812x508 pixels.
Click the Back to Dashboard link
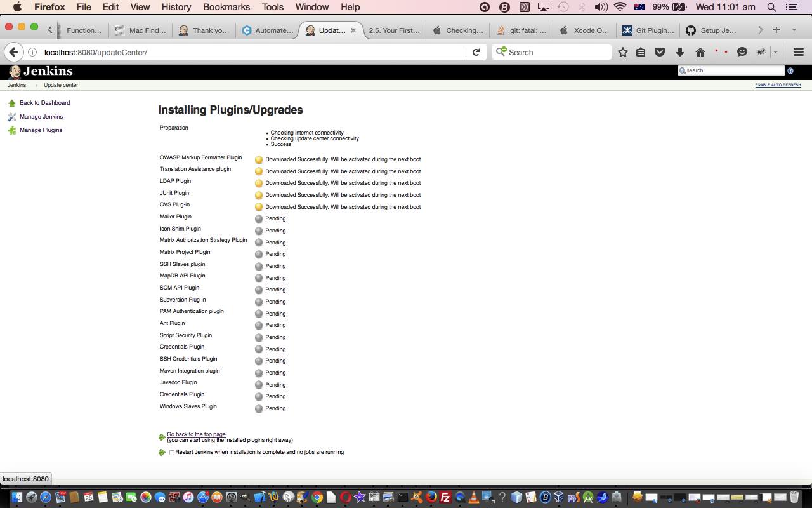[44, 103]
